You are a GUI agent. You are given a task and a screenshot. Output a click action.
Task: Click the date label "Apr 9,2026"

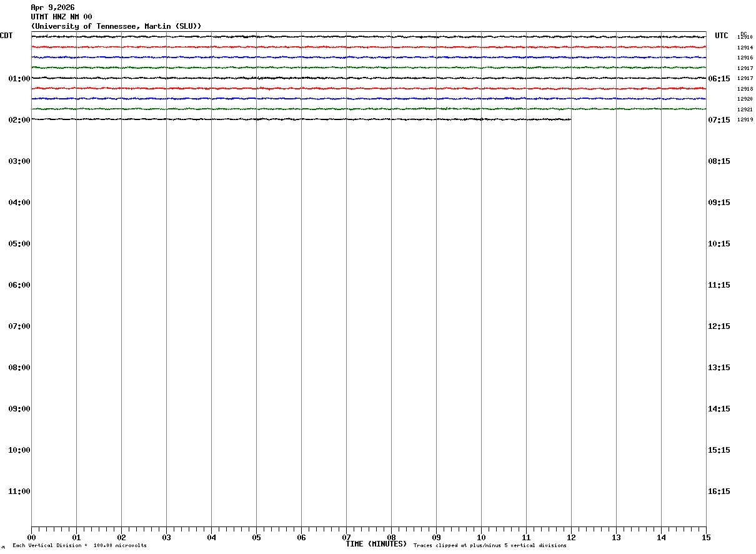pyautogui.click(x=52, y=8)
